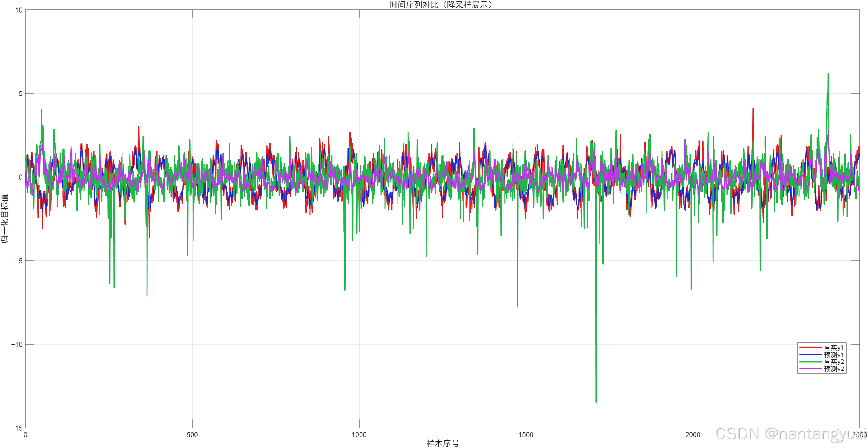Select the 预测y2 legend label text
The height and width of the screenshot is (448, 868).
(x=834, y=369)
